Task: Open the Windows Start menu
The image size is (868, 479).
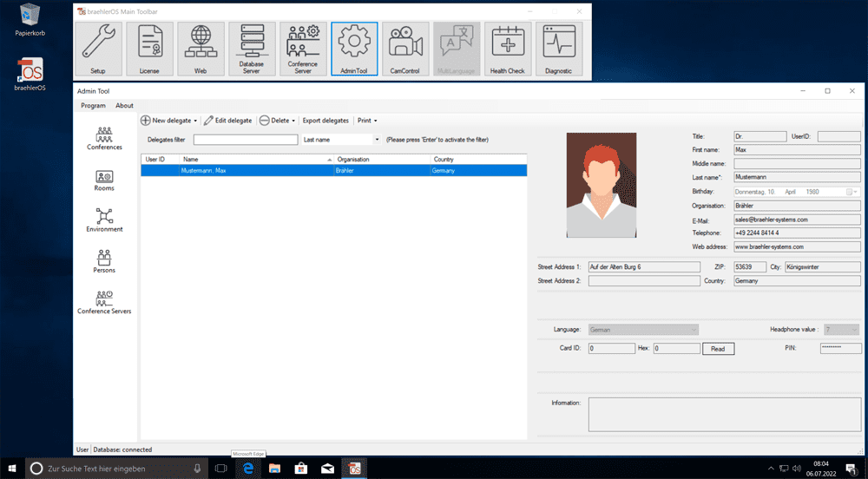Action: (12, 469)
